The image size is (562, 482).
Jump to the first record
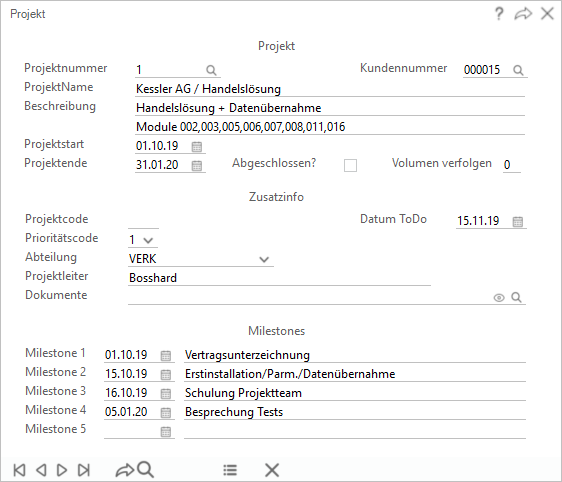(x=19, y=470)
